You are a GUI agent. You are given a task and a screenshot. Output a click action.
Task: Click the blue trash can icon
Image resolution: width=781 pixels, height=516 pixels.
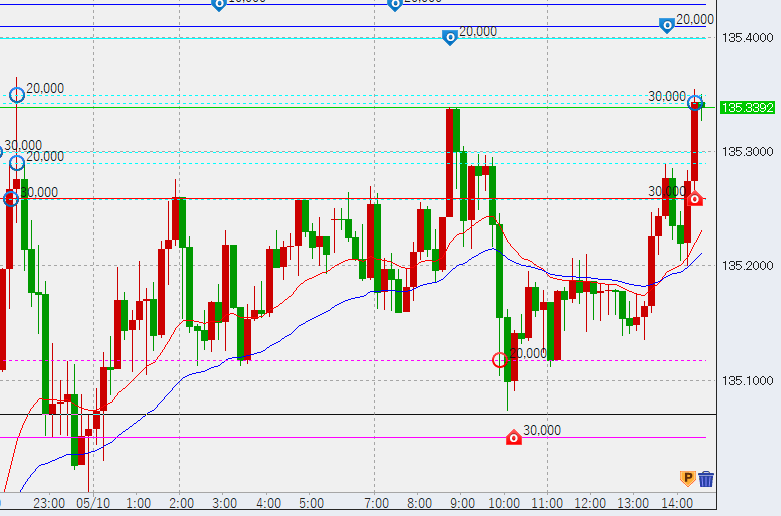pyautogui.click(x=706, y=479)
